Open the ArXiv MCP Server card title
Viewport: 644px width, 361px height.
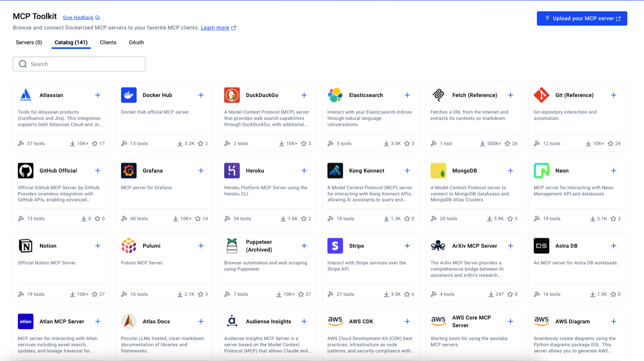pyautogui.click(x=475, y=246)
